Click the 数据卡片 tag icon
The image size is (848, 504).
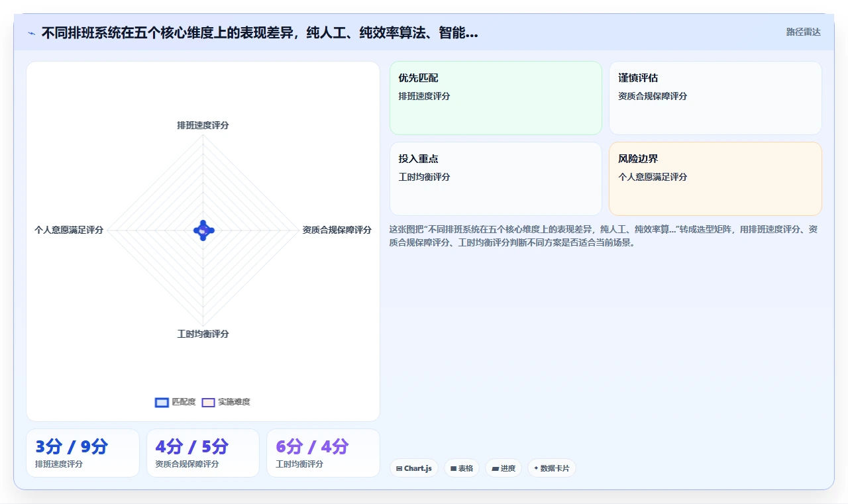[536, 468]
